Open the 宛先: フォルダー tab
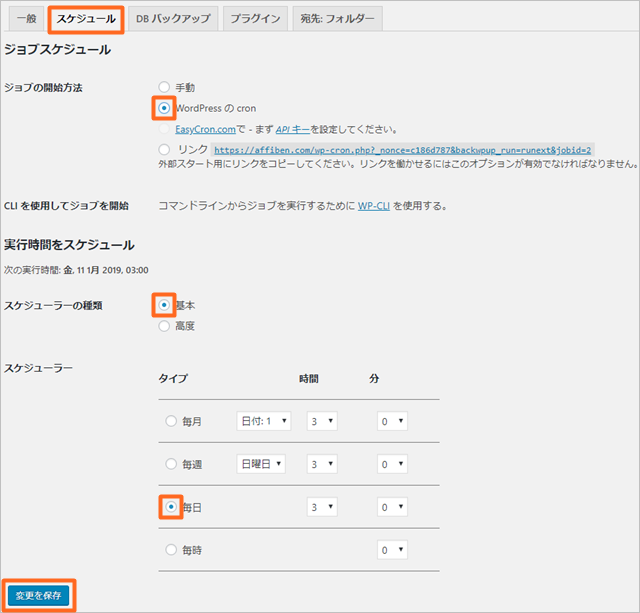 (337, 19)
